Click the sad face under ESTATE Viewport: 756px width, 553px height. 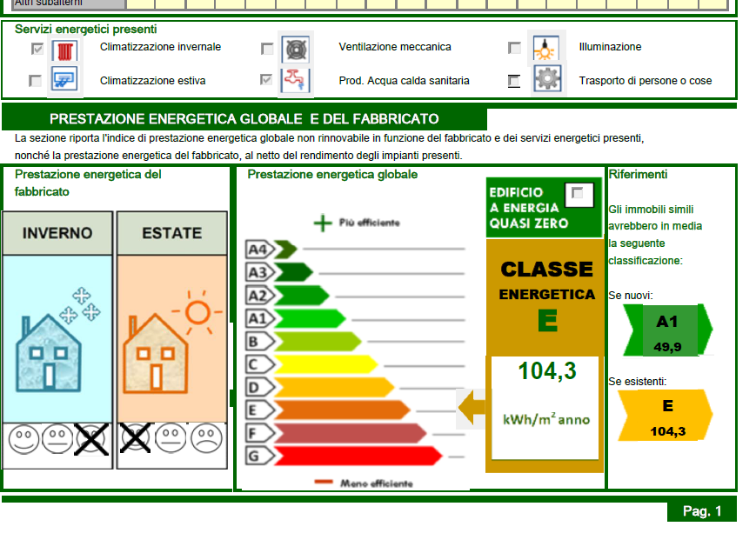(x=206, y=438)
